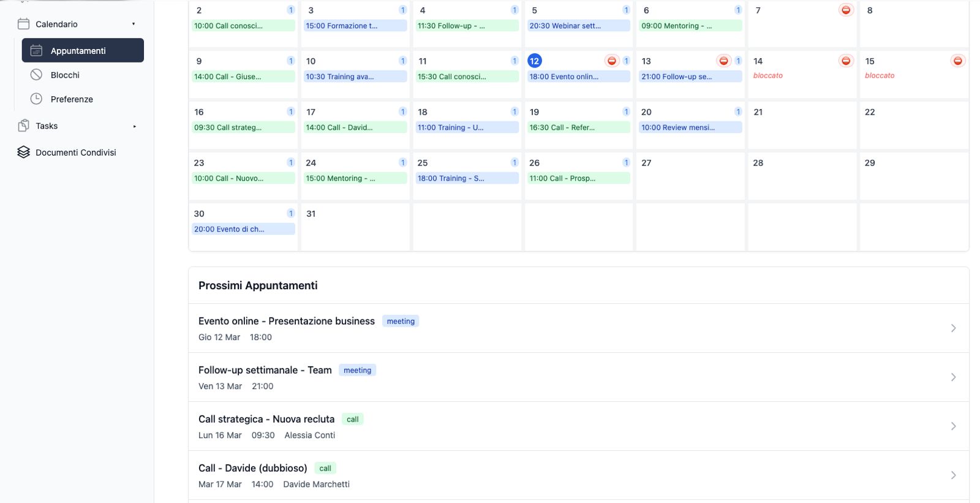Toggle the block icon on day 12
The height and width of the screenshot is (503, 980).
click(x=611, y=61)
